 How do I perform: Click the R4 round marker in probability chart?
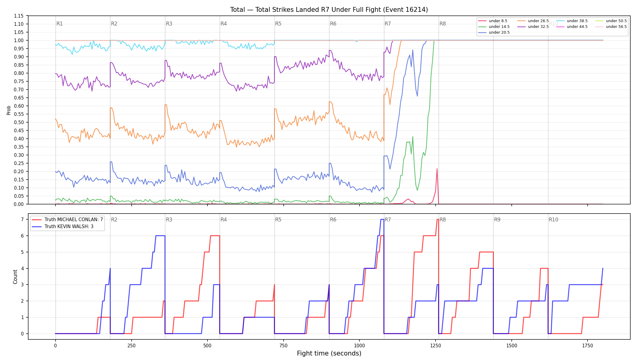click(224, 24)
